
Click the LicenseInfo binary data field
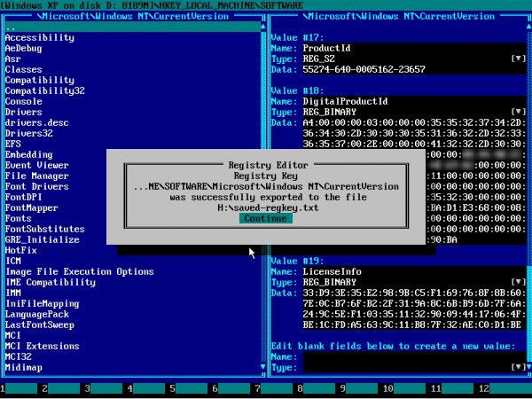[414, 309]
